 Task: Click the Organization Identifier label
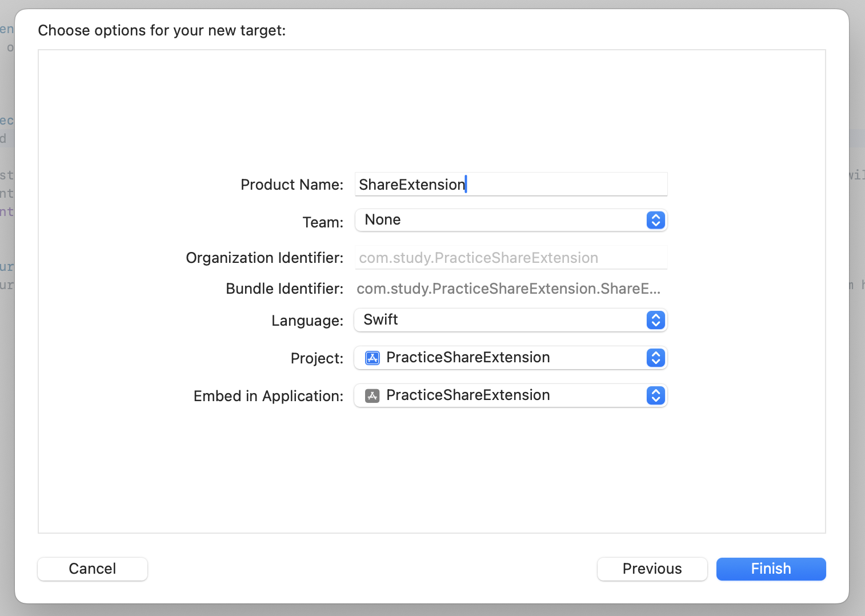[264, 258]
